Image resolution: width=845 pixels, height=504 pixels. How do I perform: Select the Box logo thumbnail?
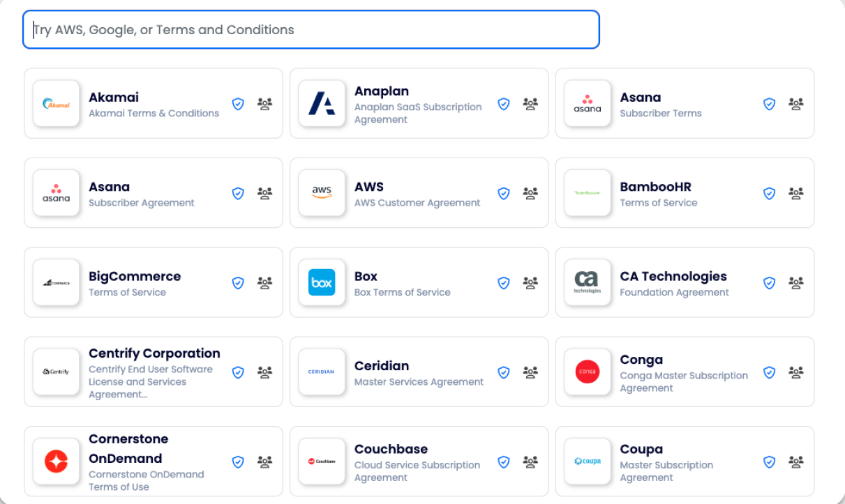(x=322, y=283)
